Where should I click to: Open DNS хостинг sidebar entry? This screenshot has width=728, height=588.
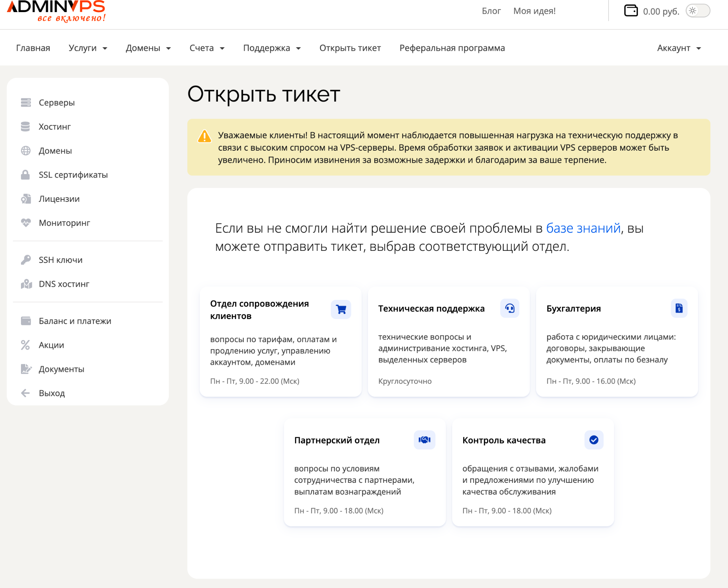(64, 284)
